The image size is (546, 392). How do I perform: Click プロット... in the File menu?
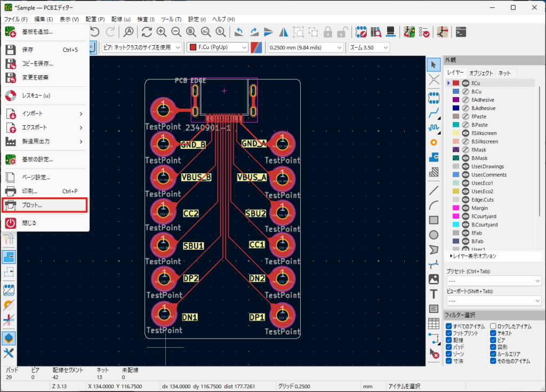tap(32, 205)
